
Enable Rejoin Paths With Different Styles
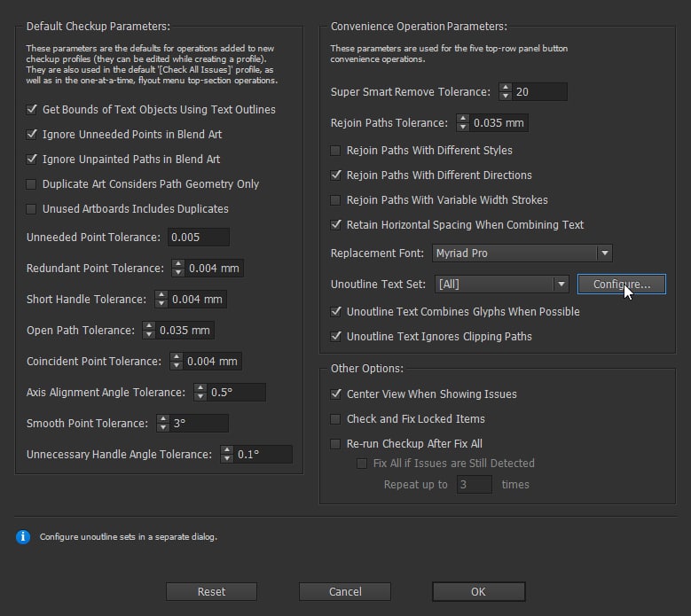[x=335, y=151]
